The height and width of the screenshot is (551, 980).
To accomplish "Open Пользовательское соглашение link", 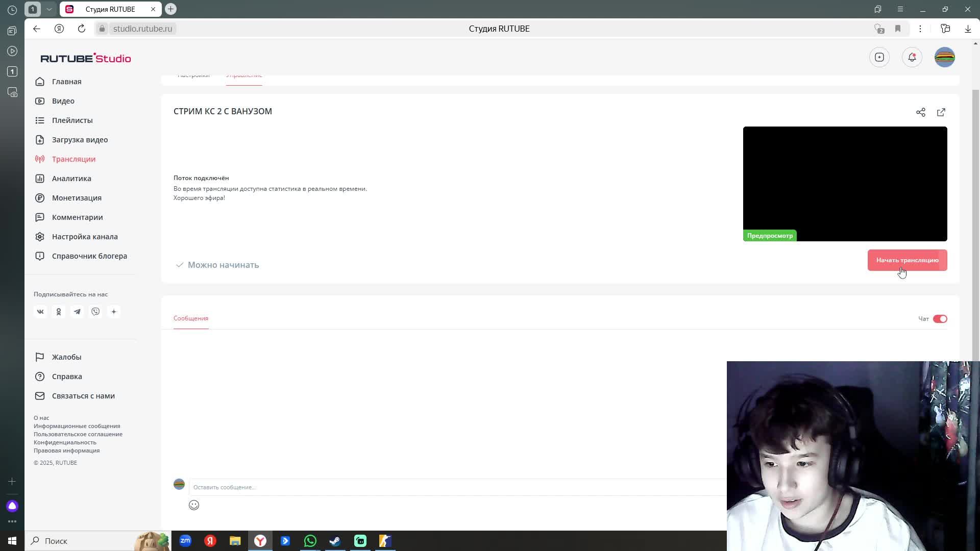I will click(78, 434).
